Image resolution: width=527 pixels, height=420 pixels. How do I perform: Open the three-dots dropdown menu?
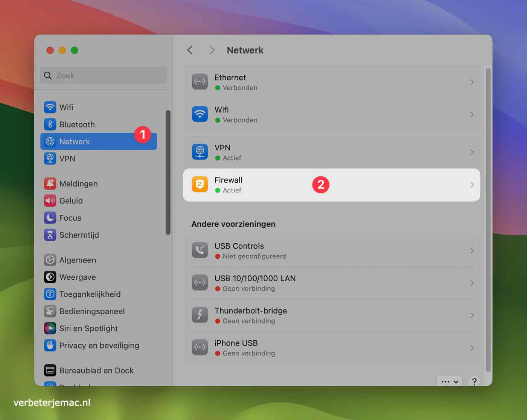[449, 381]
